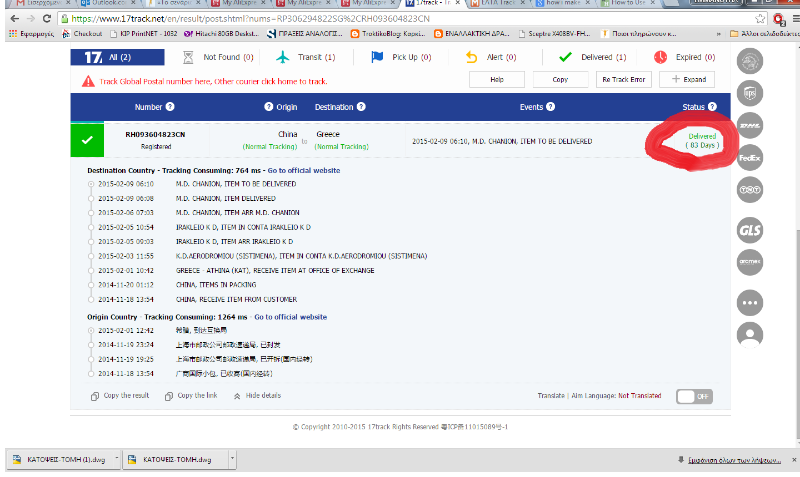Open the UPS carrier icon in sidebar
This screenshot has width=800, height=477.
(749, 93)
